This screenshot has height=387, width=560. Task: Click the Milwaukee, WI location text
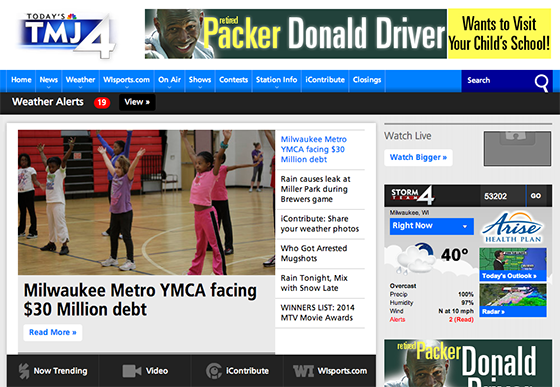(x=409, y=213)
